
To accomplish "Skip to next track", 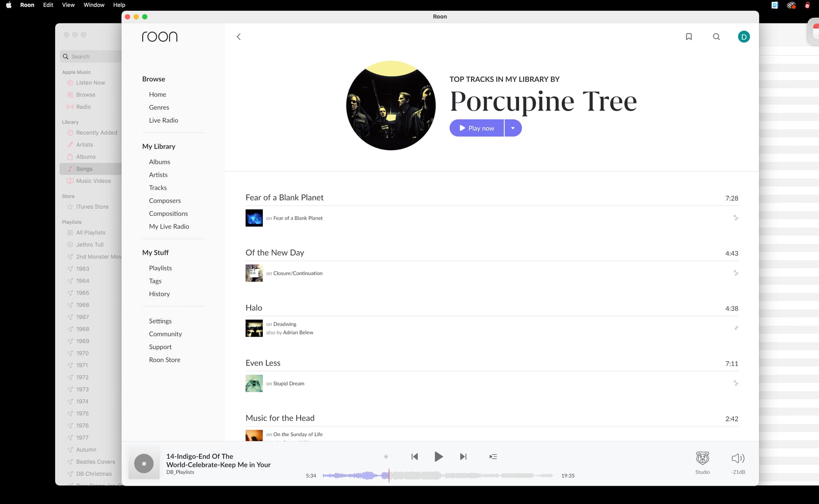I will click(x=463, y=457).
